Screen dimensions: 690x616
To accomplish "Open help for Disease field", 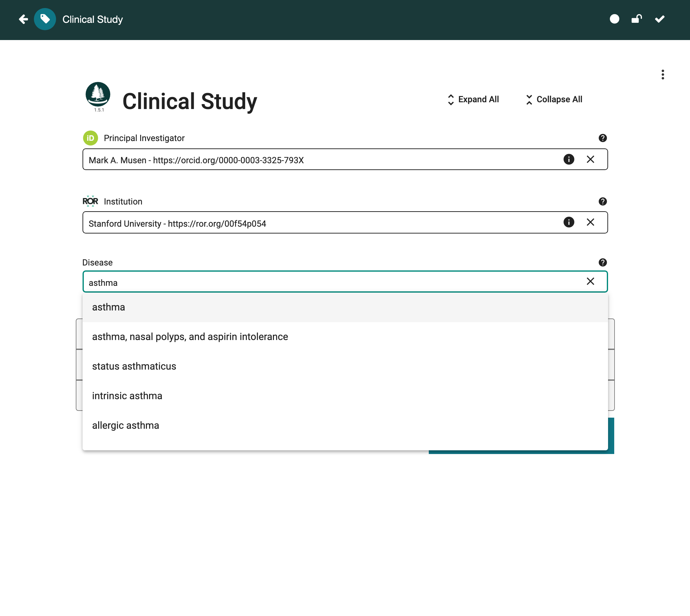I will (x=603, y=262).
